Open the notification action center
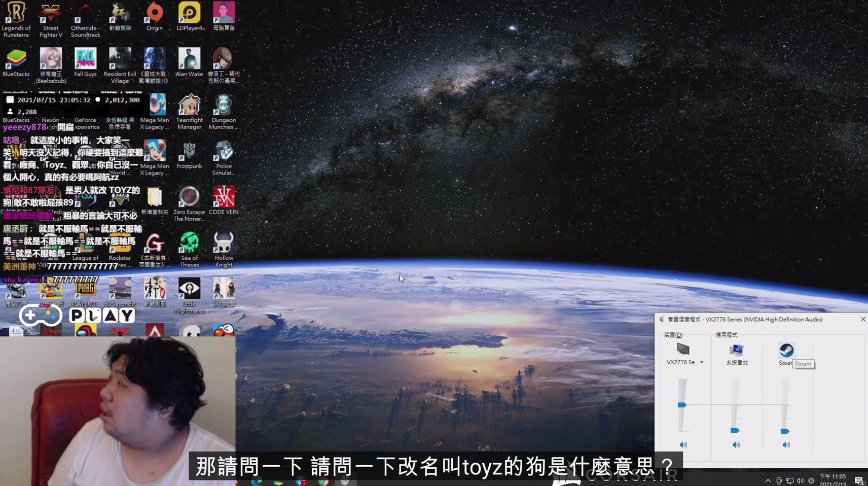The height and width of the screenshot is (486, 868). coord(859,480)
